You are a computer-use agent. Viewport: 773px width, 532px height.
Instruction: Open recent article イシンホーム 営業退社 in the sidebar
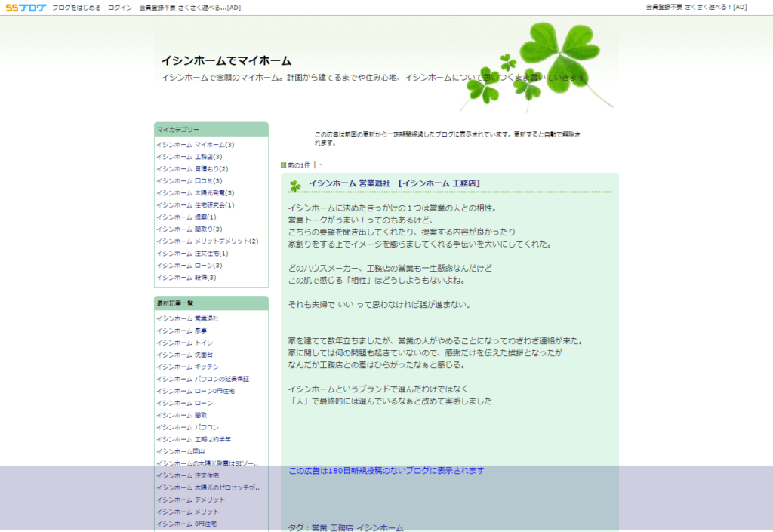click(x=188, y=318)
